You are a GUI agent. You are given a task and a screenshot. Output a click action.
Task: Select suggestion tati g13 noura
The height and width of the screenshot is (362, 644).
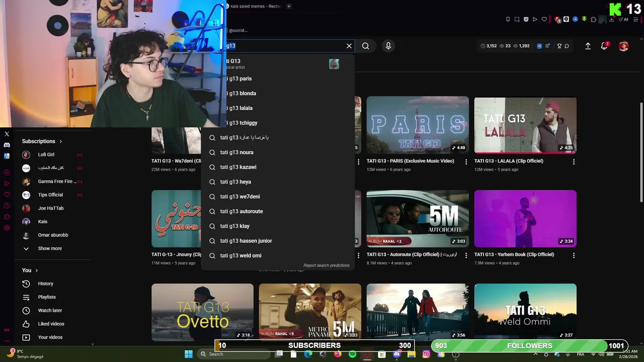pyautogui.click(x=278, y=152)
